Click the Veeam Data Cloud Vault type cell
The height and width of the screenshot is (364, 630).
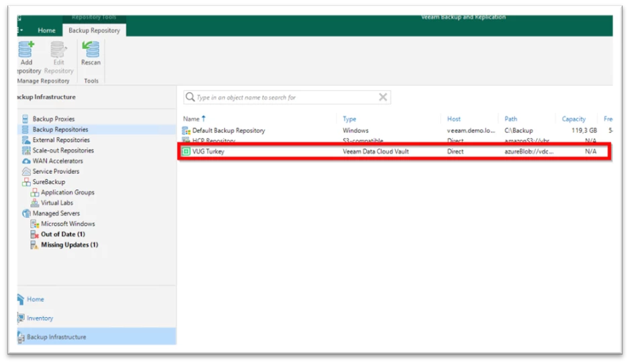tap(375, 152)
